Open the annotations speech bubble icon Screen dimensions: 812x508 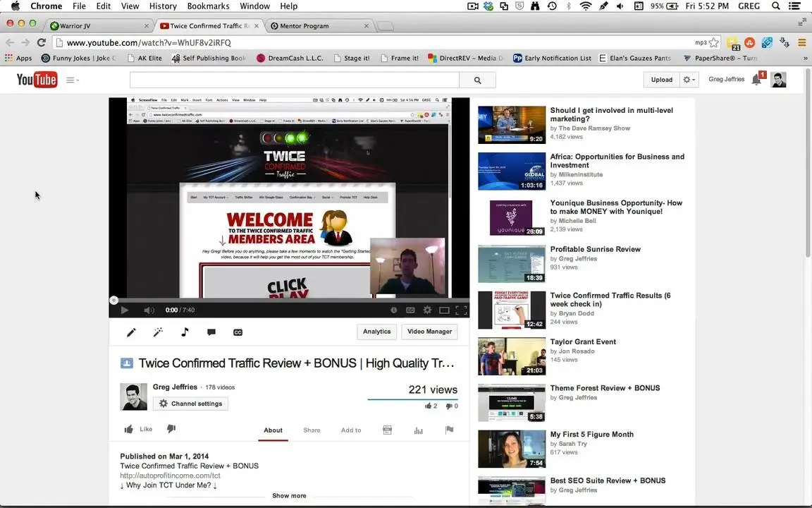pos(211,332)
